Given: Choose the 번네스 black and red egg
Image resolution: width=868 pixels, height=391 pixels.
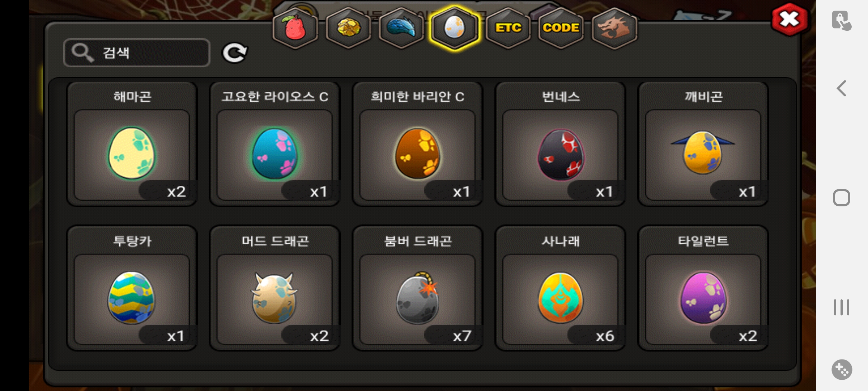Looking at the screenshot, I should (561, 144).
